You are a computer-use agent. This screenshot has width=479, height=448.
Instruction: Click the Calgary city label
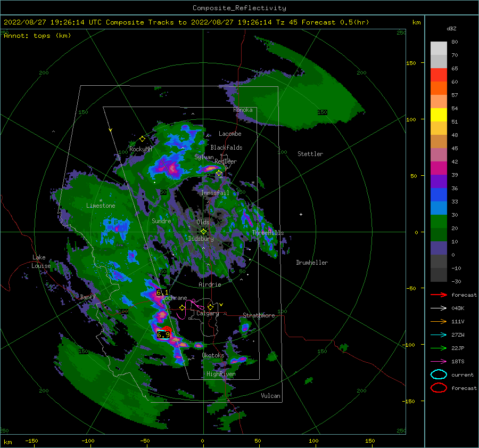(208, 313)
